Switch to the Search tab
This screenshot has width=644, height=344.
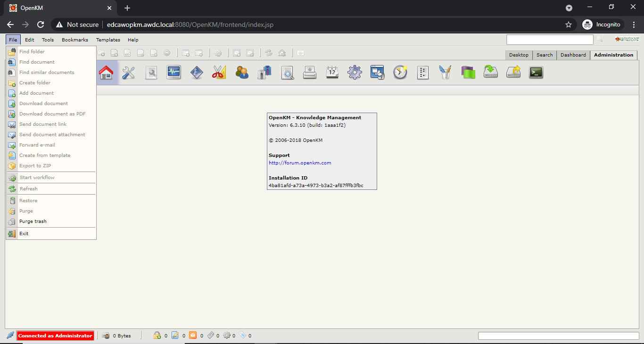click(545, 55)
